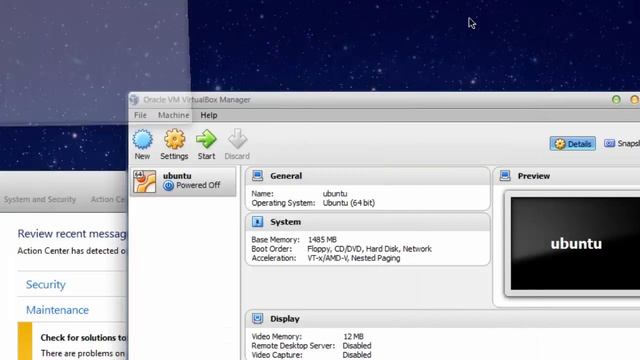Click the Powered Off status icon
640x360 pixels.
168,186
